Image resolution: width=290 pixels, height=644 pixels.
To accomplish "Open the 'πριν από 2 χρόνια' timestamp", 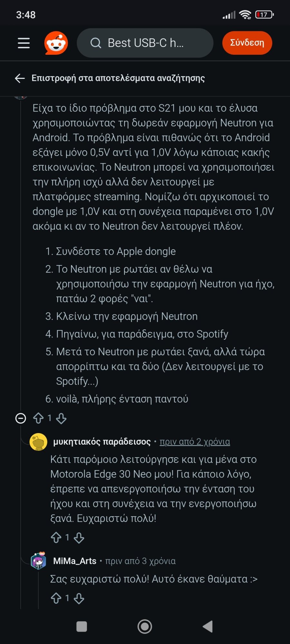I will pyautogui.click(x=195, y=442).
